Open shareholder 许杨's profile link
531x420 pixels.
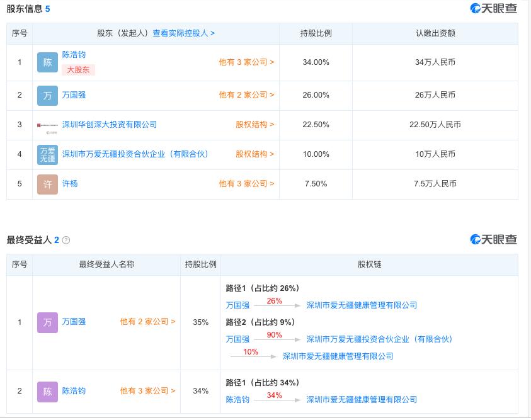coord(70,184)
